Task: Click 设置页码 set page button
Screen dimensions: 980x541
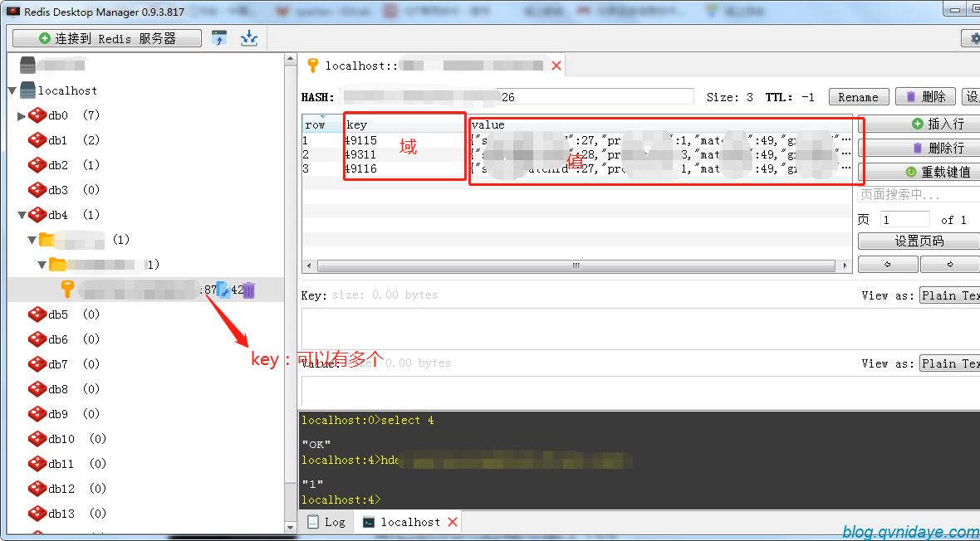Action: pos(919,241)
